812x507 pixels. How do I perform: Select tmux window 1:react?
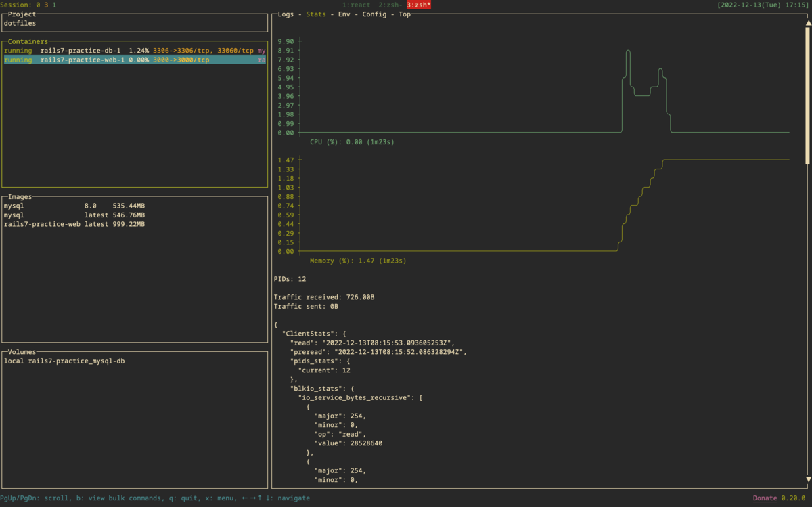pos(357,5)
